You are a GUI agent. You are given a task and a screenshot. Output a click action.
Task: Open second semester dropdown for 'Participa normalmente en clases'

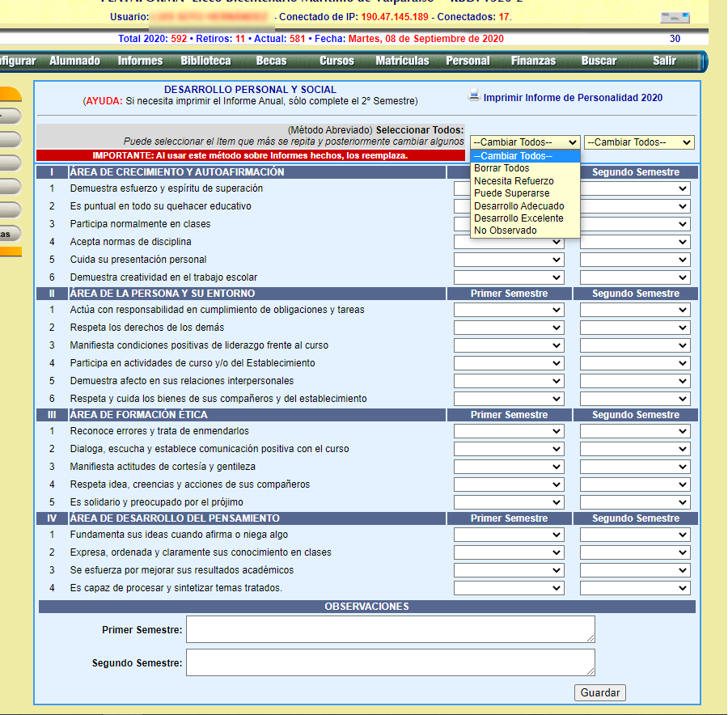pos(635,224)
